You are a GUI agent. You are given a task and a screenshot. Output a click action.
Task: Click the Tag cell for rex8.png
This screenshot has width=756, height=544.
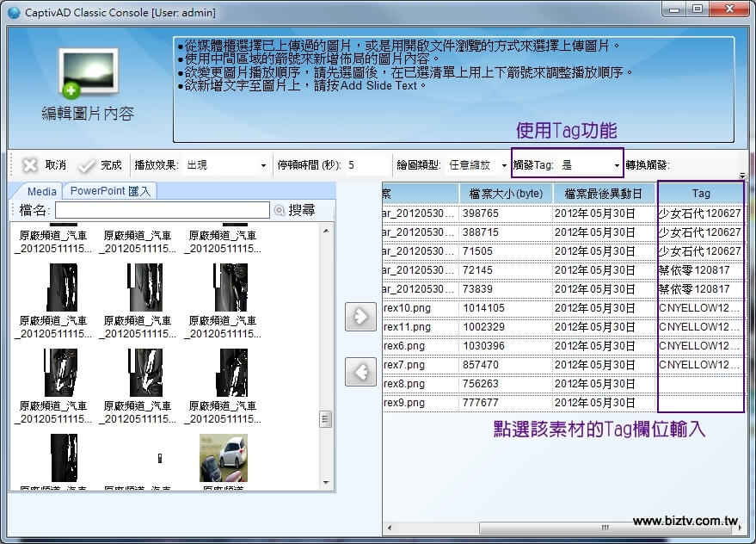(700, 384)
